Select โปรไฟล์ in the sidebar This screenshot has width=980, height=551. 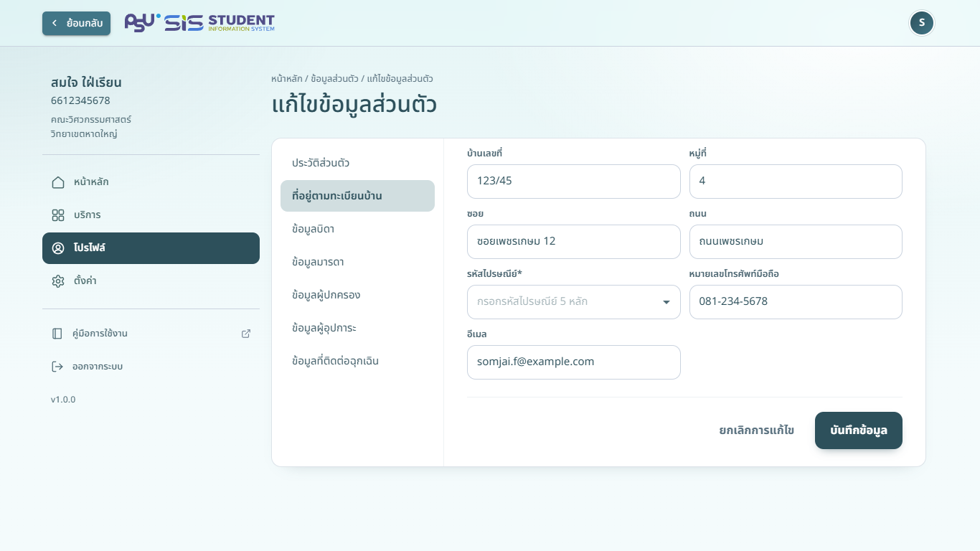coord(151,248)
